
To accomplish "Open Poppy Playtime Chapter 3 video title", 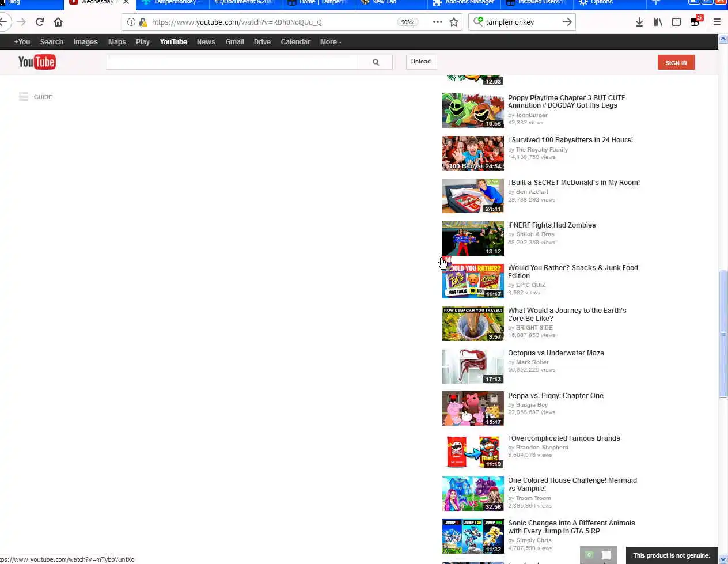I will (x=566, y=101).
